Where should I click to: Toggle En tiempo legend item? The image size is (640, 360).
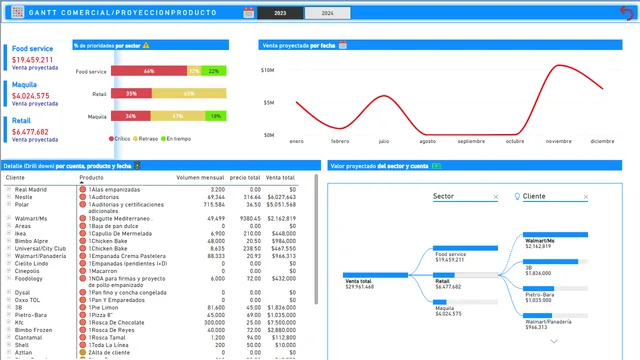point(176,139)
